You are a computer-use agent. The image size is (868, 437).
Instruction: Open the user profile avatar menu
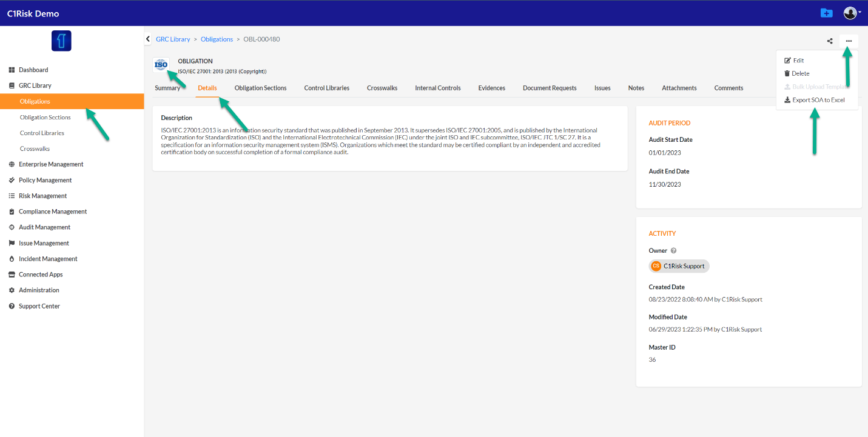(852, 13)
